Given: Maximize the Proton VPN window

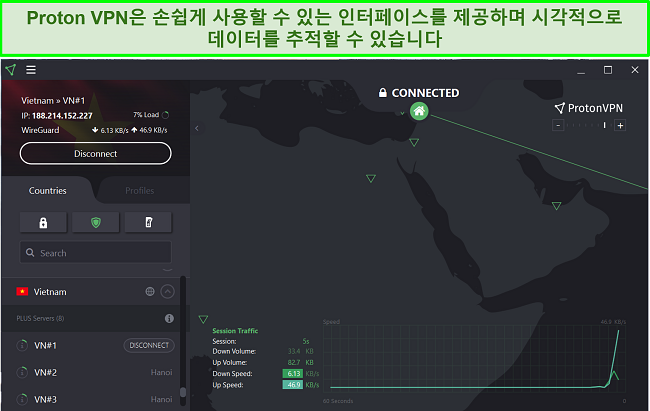Looking at the screenshot, I should [x=608, y=70].
